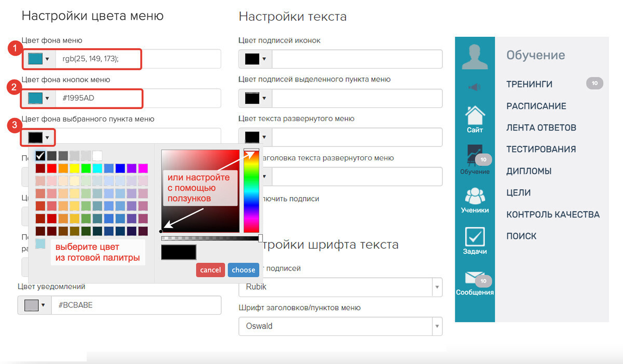The height and width of the screenshot is (364, 623).
Task: Open ТЕСТИРОВАНИЯ menu item
Action: click(541, 150)
